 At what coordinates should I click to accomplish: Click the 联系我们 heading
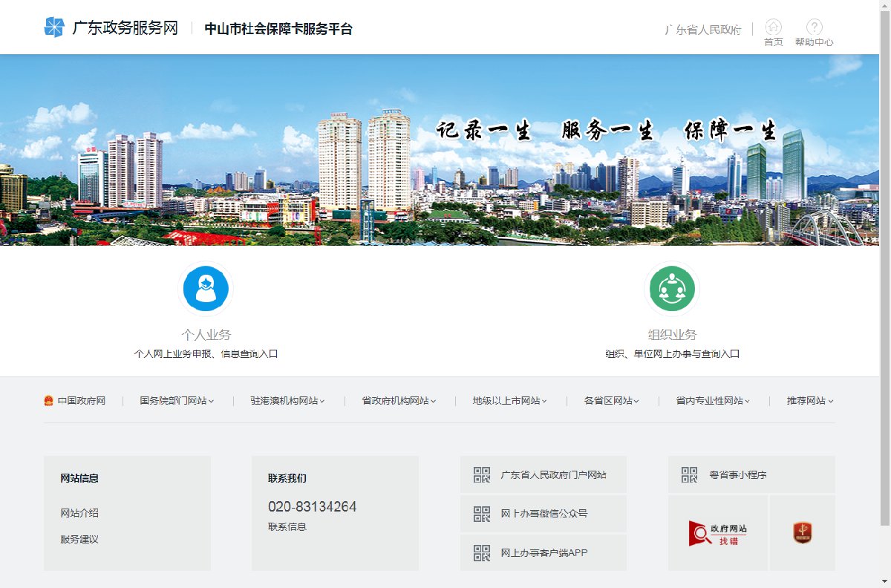pos(287,478)
